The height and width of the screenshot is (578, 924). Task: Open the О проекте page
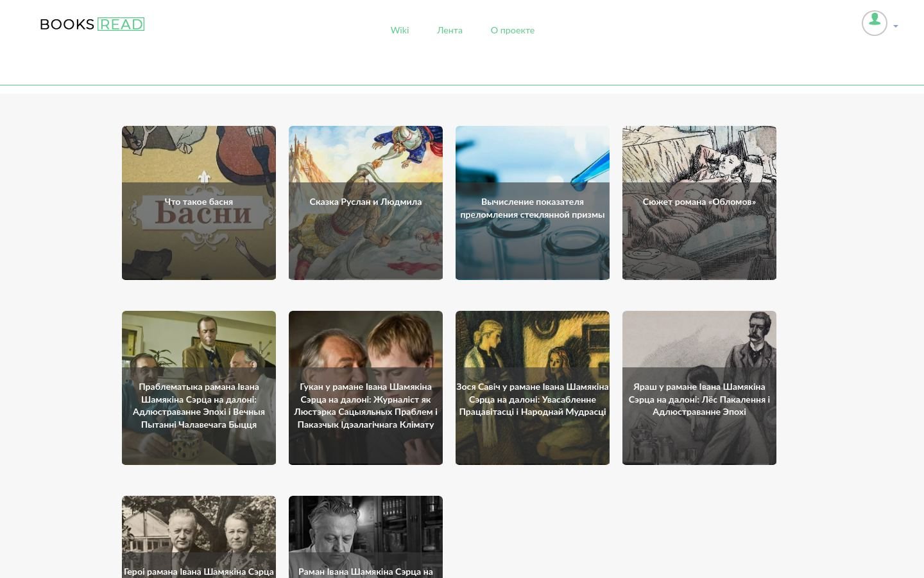tap(513, 30)
